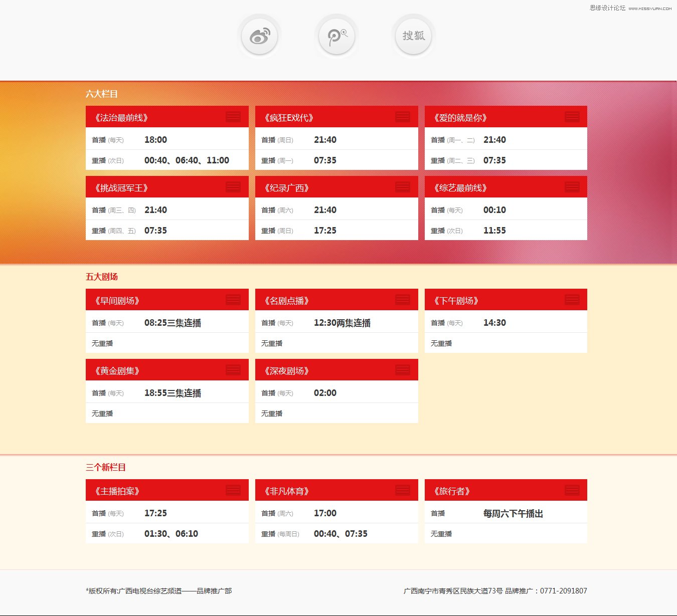
Task: Select the 《非凡体育》 header title
Action: coord(286,491)
